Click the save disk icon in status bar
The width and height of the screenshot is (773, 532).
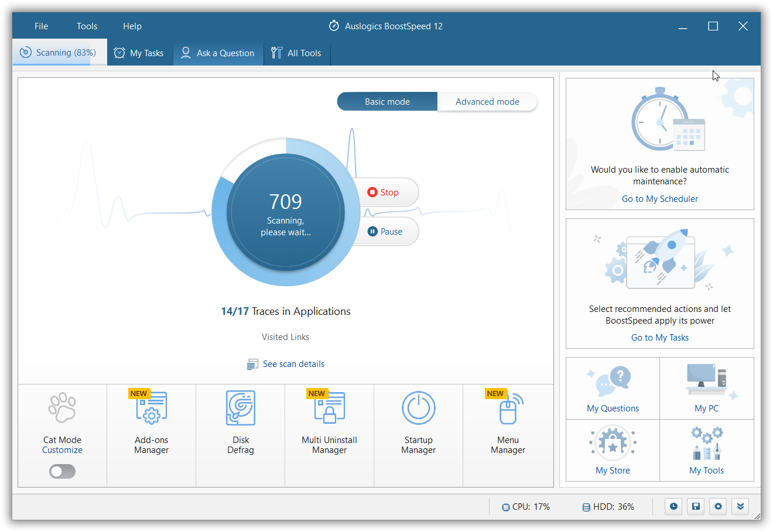[x=696, y=506]
